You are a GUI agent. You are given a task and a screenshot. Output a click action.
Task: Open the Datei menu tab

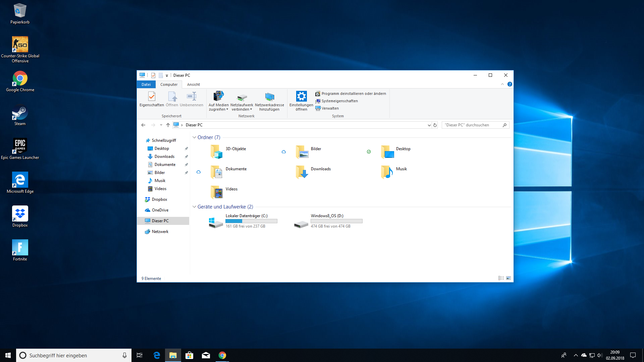pos(146,84)
